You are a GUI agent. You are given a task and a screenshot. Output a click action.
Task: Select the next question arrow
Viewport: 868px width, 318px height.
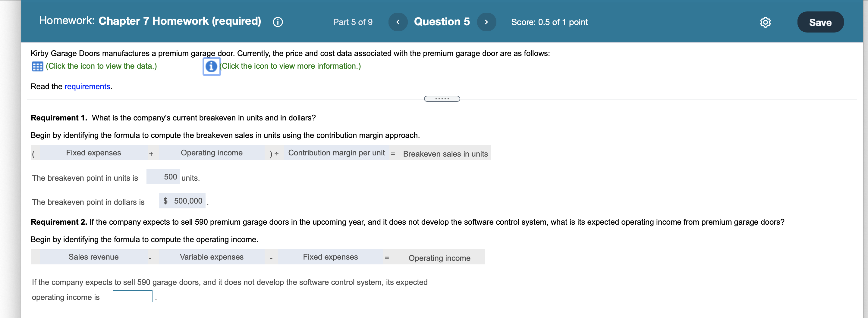point(486,22)
